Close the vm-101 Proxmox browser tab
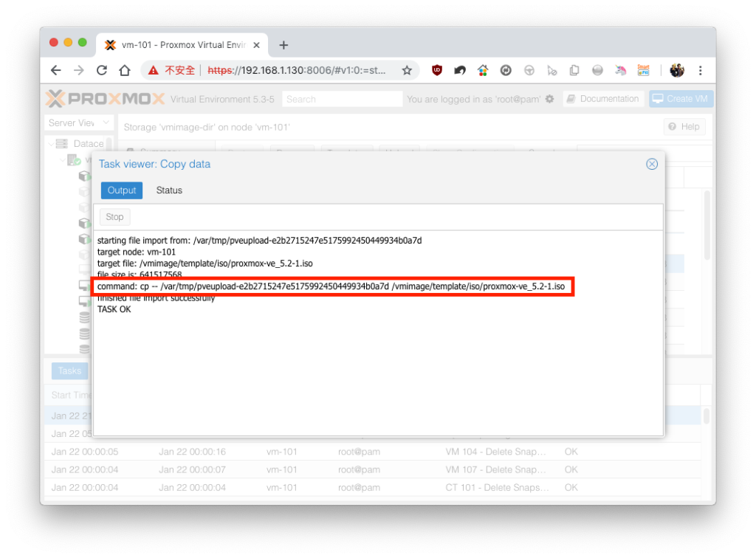This screenshot has width=756, height=558. (x=256, y=45)
